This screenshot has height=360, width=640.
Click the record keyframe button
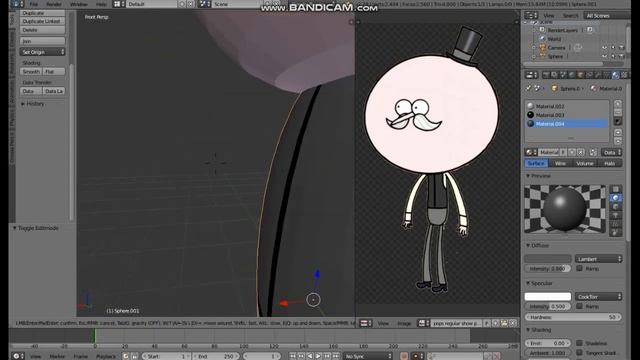click(403, 356)
